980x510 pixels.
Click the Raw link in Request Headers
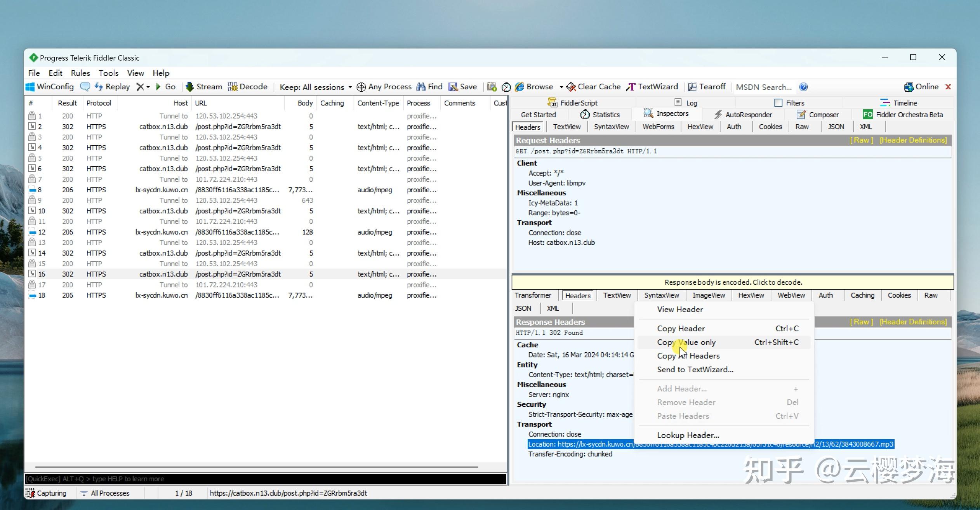861,140
